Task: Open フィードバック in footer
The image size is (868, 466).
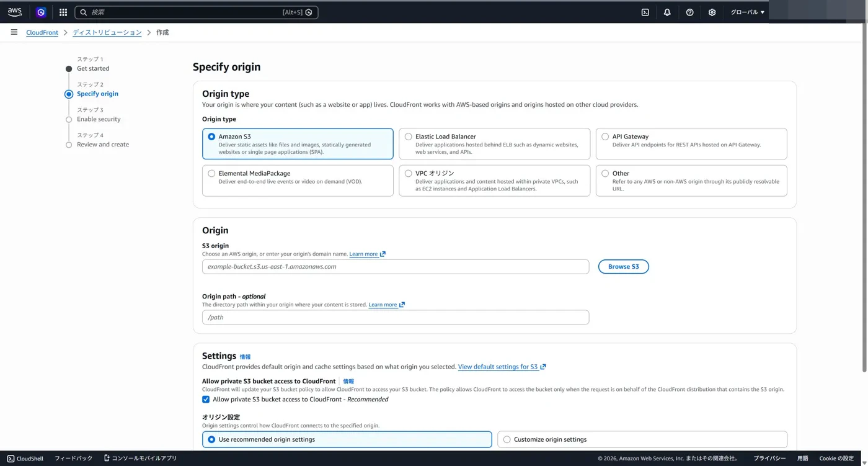Action: coord(73,459)
